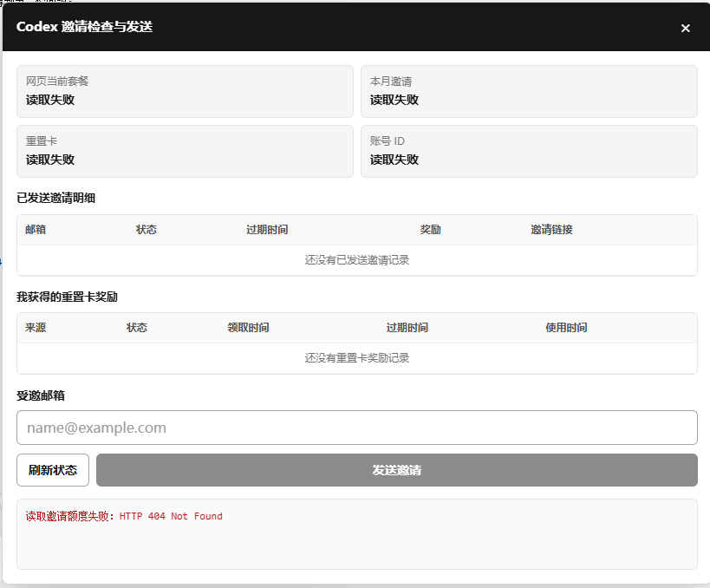Click the 本月邀请 card
Viewport: 710px width, 588px height.
click(529, 92)
